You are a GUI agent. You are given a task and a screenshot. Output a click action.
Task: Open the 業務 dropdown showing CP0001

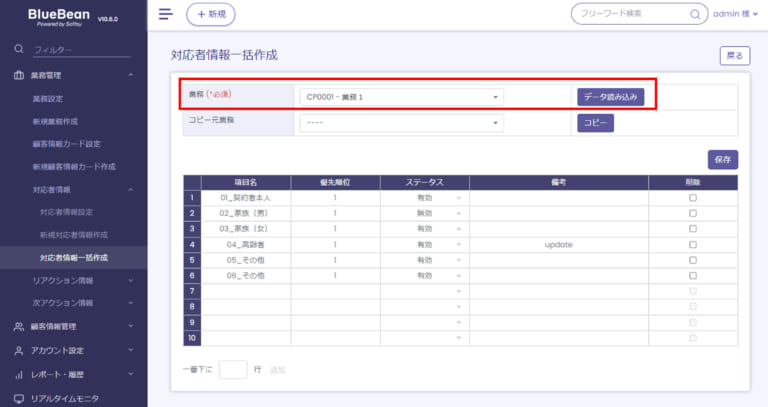[401, 97]
